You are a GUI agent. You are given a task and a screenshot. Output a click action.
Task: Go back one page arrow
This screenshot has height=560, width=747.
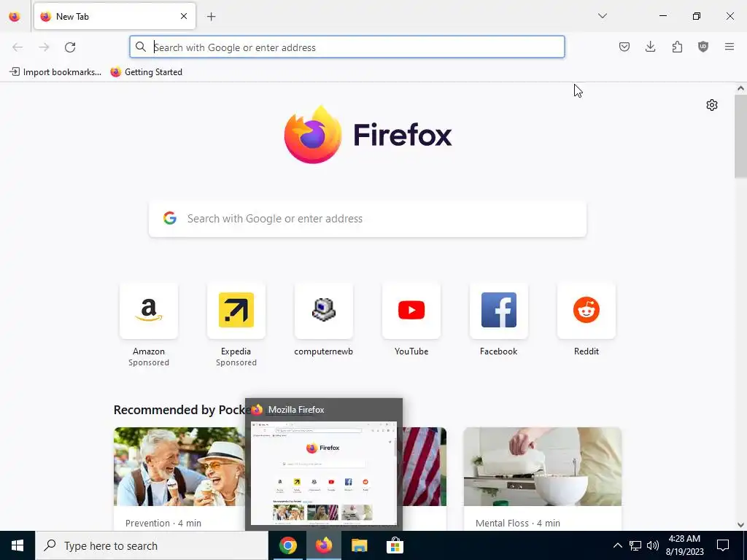(18, 47)
